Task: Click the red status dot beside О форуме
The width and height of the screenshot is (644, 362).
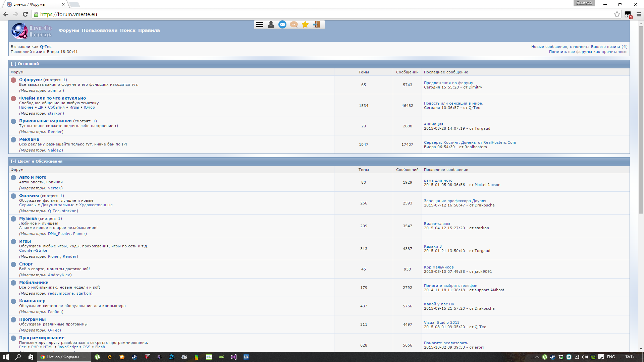Action: pyautogui.click(x=13, y=80)
